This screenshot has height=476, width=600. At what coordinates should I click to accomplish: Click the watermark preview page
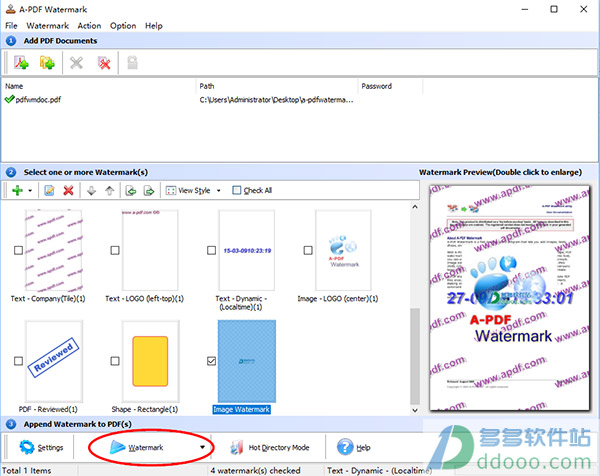pyautogui.click(x=509, y=298)
